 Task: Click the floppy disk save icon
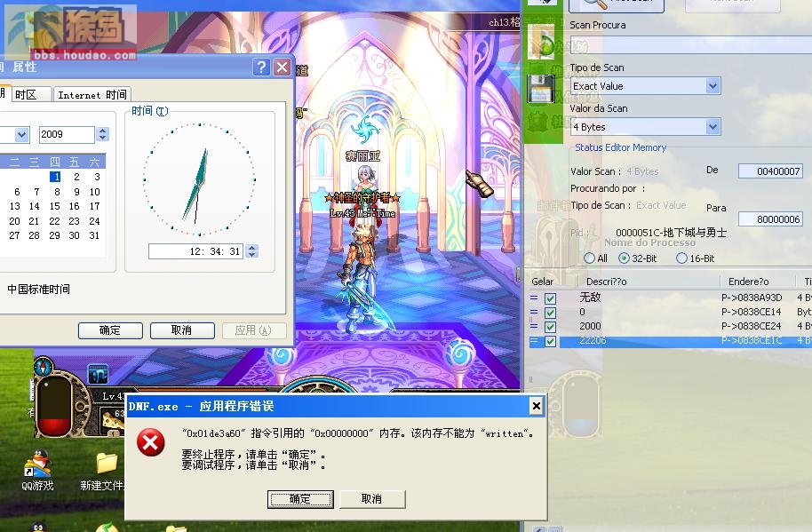tap(541, 89)
